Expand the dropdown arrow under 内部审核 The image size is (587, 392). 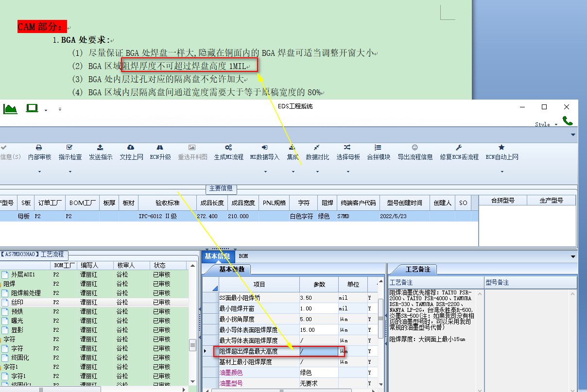tap(39, 171)
